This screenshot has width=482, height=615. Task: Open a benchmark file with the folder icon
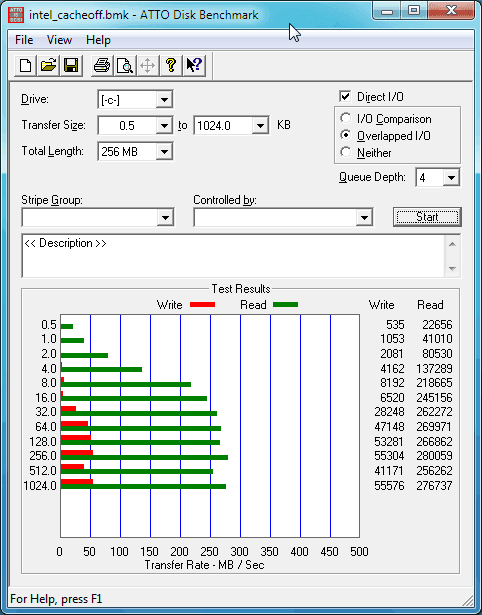pos(48,65)
